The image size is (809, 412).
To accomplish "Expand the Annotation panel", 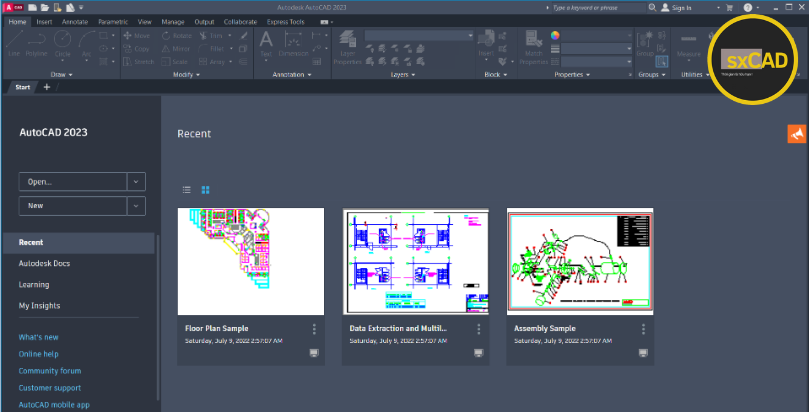I will pyautogui.click(x=292, y=75).
